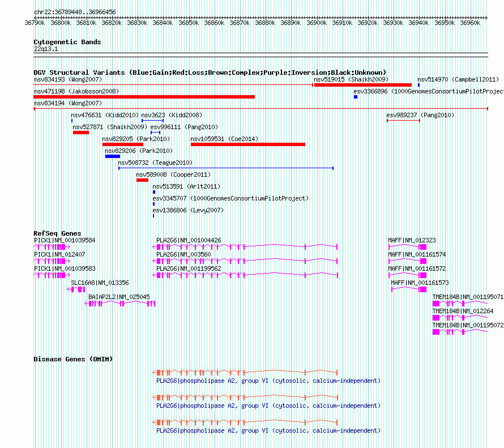The width and height of the screenshot is (504, 448).
Task: Select the RefSeq Genes track heading
Action: (x=57, y=233)
